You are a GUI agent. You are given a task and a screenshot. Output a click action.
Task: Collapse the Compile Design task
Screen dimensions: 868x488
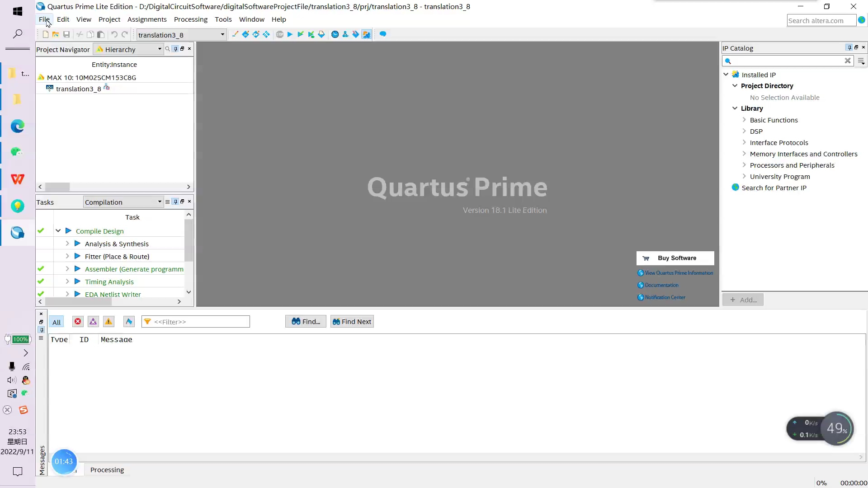click(58, 231)
